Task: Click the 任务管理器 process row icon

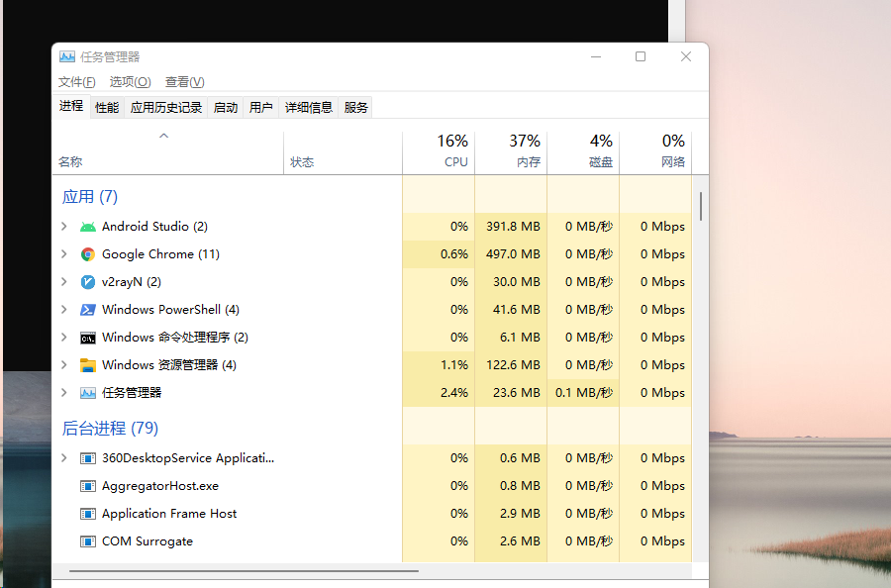Action: click(88, 393)
